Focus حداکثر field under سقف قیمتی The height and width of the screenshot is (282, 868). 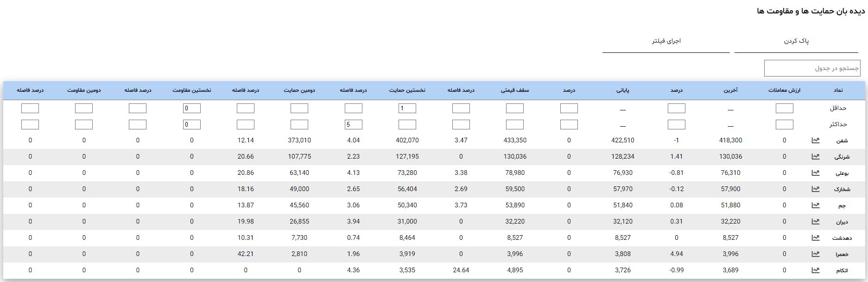(515, 124)
